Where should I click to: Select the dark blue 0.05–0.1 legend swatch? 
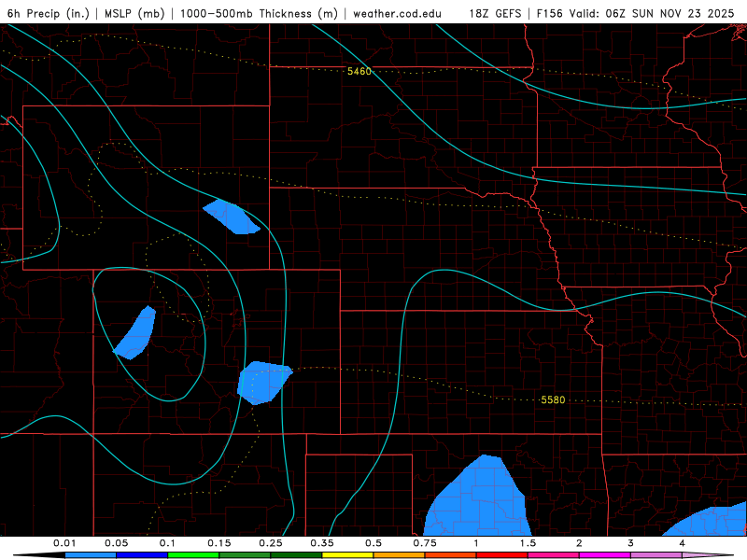coord(142,555)
